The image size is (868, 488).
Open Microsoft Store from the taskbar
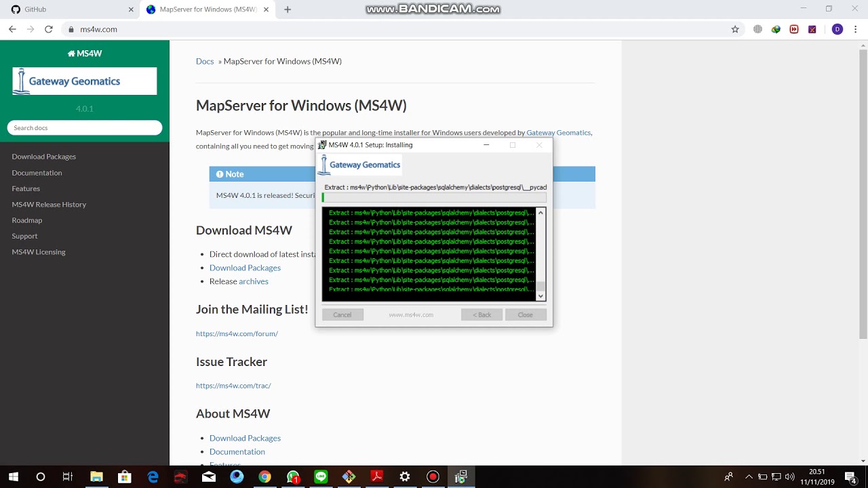(x=125, y=477)
